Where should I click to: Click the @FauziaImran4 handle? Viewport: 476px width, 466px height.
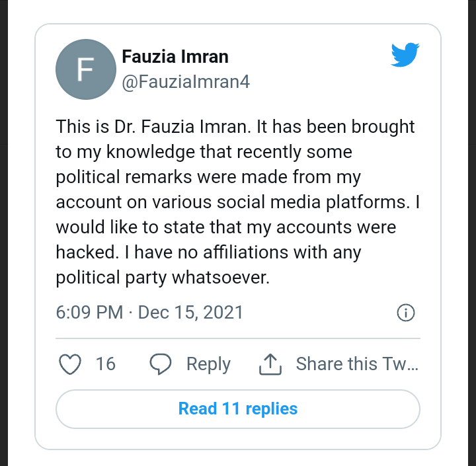(x=186, y=82)
